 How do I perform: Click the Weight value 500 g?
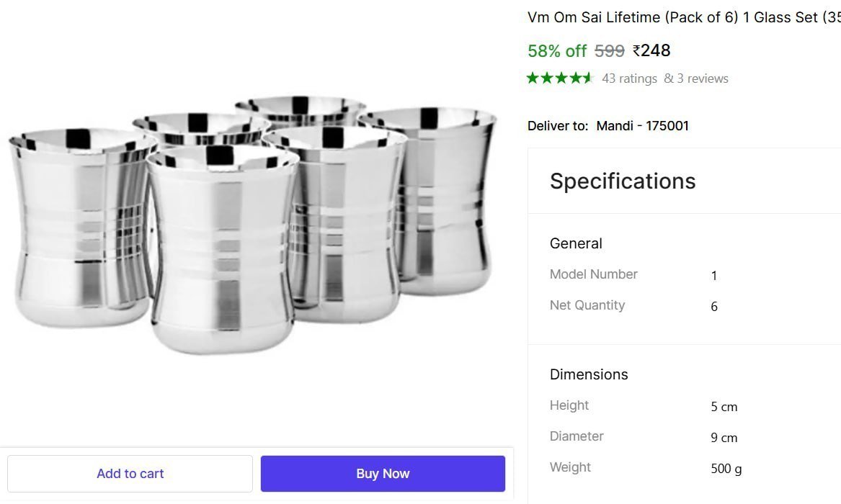(x=726, y=469)
